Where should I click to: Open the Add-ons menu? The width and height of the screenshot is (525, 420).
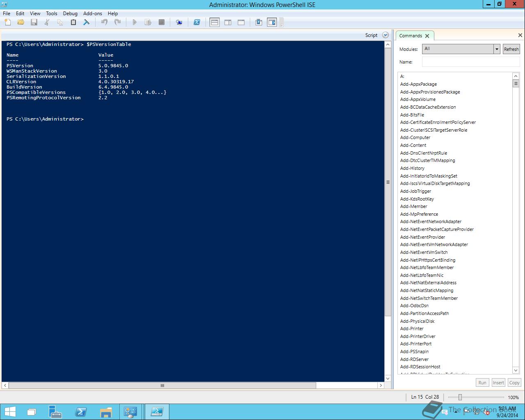[x=93, y=13]
